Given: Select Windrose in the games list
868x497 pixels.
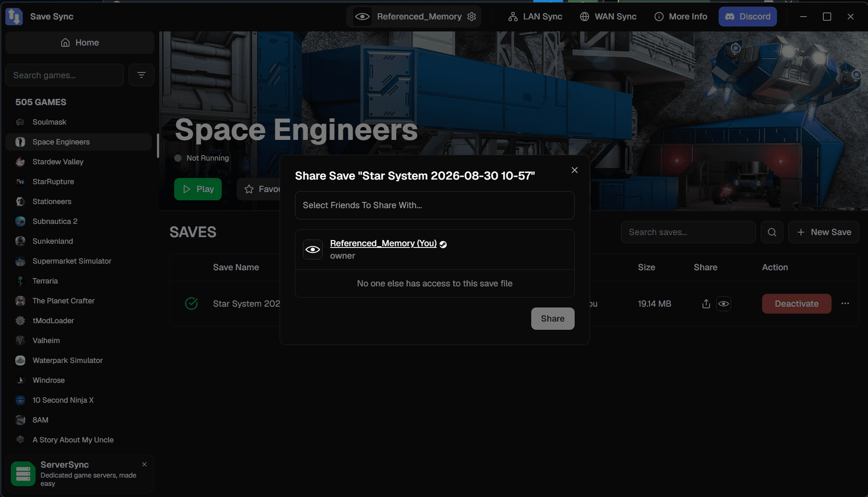Looking at the screenshot, I should tap(79, 380).
